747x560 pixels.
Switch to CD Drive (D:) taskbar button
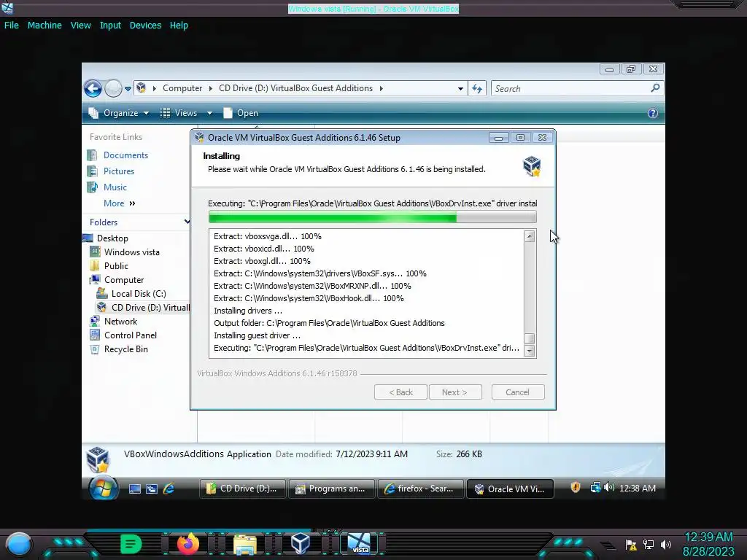pyautogui.click(x=242, y=489)
